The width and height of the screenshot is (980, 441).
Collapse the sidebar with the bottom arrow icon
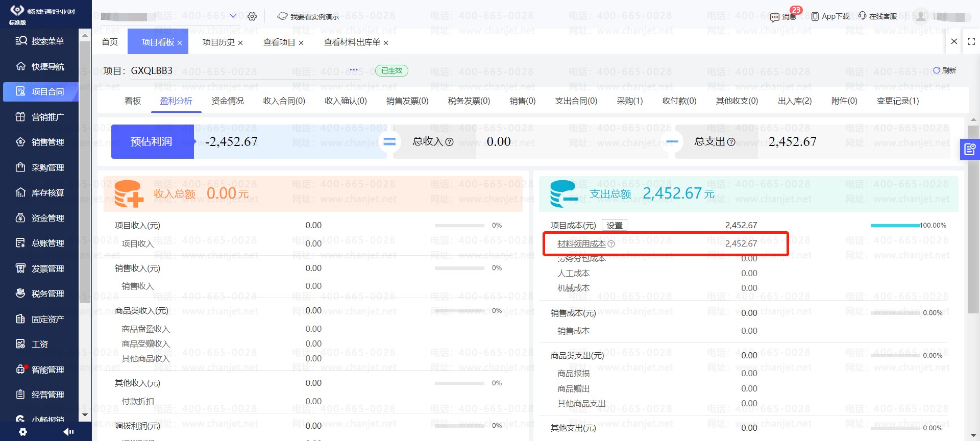[x=68, y=432]
